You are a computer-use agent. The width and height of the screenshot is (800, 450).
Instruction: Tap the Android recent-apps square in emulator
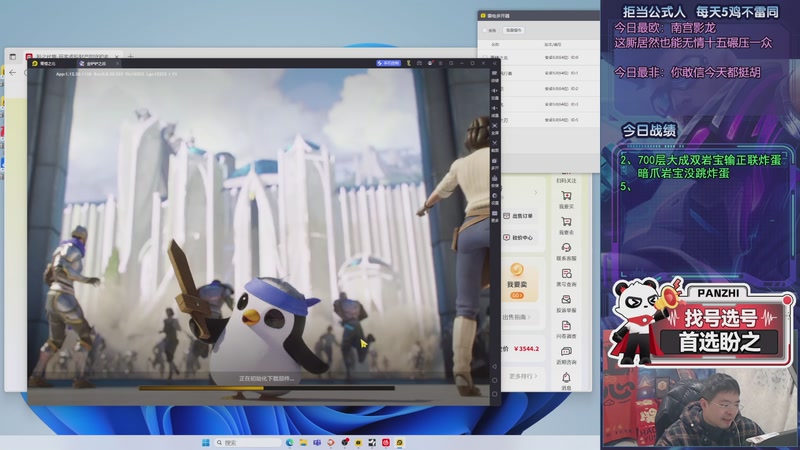[494, 394]
